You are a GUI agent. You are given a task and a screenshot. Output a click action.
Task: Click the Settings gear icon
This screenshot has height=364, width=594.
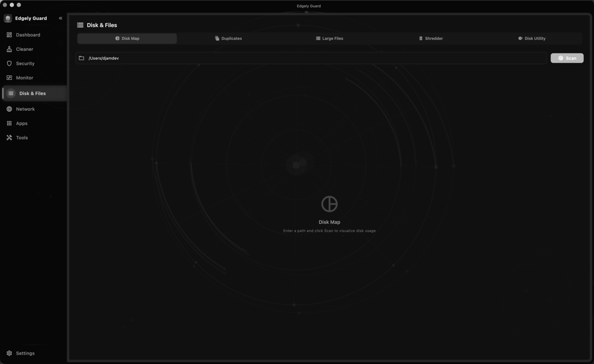point(9,353)
